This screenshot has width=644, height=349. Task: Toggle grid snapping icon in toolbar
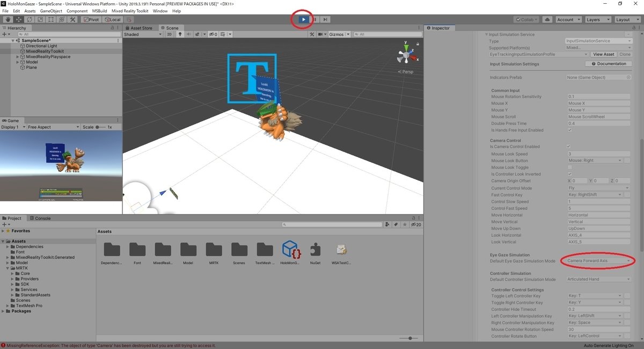pyautogui.click(x=129, y=19)
